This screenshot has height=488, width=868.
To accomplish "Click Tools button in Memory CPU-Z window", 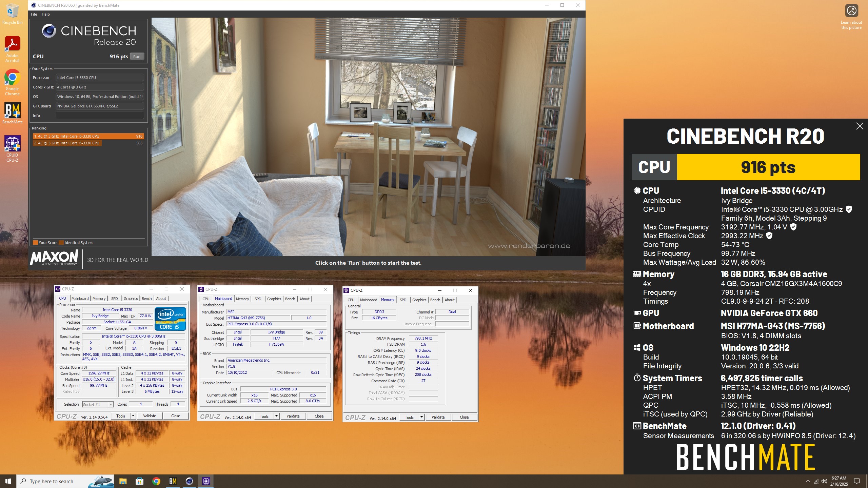I will click(409, 417).
